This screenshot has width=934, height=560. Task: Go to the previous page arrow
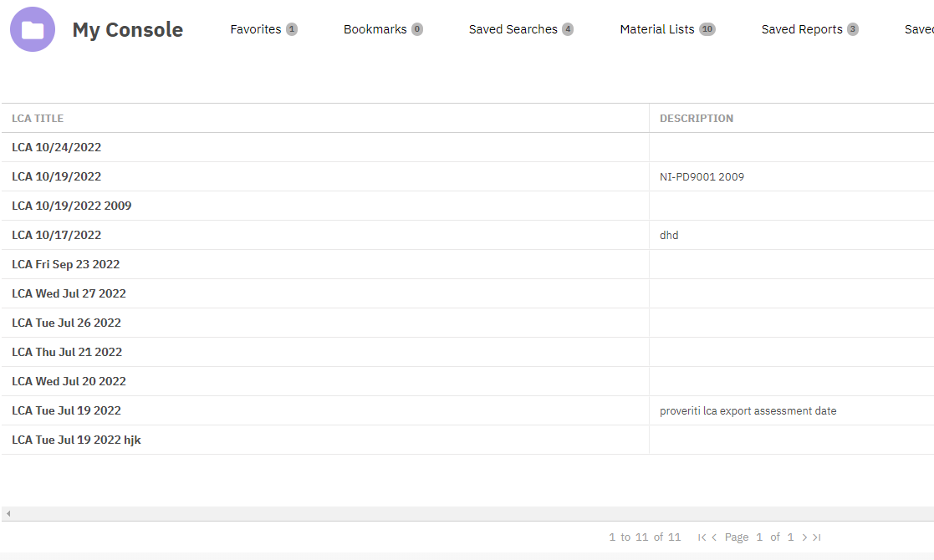coord(714,537)
